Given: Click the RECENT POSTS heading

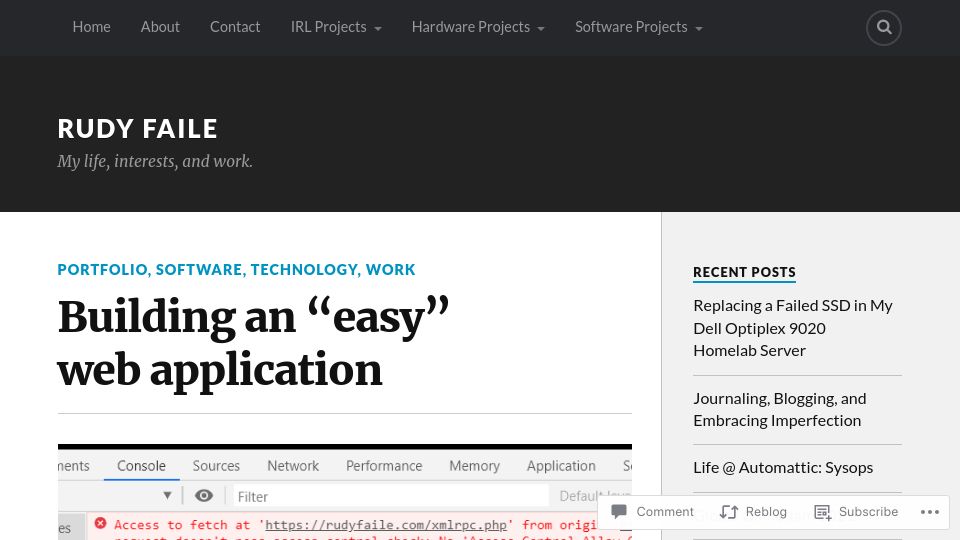Looking at the screenshot, I should [x=744, y=272].
